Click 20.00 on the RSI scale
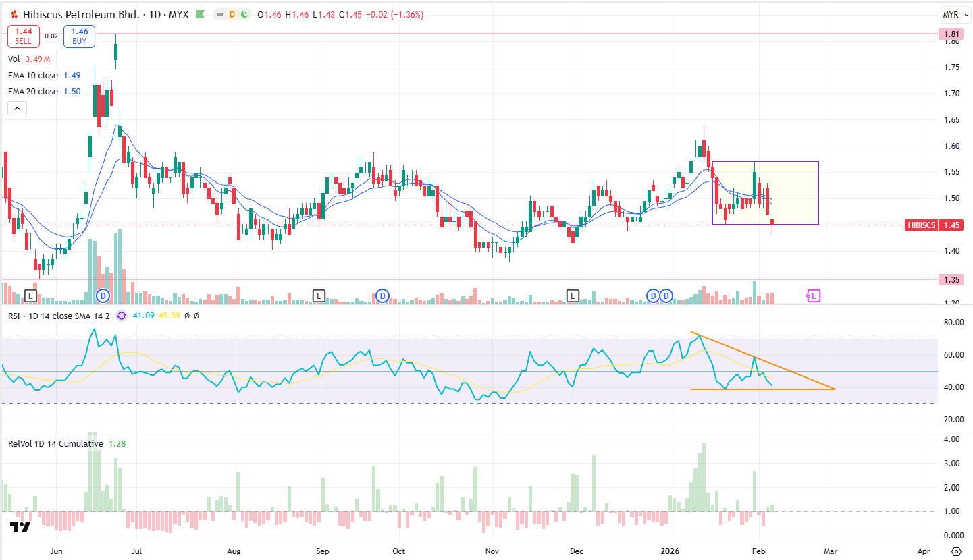 point(953,420)
